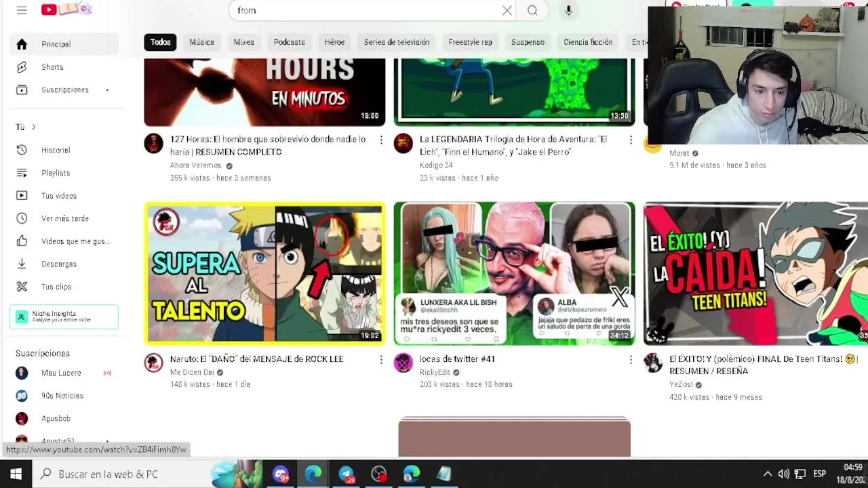This screenshot has height=488, width=868.
Task: Open 127 Horas video thumbnail
Action: (x=264, y=92)
